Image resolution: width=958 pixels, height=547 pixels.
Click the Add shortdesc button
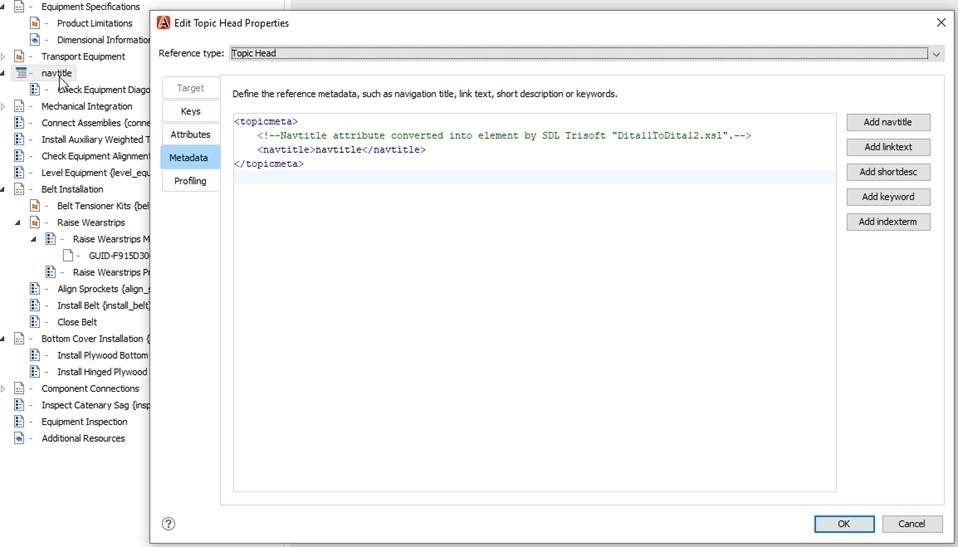(x=888, y=172)
